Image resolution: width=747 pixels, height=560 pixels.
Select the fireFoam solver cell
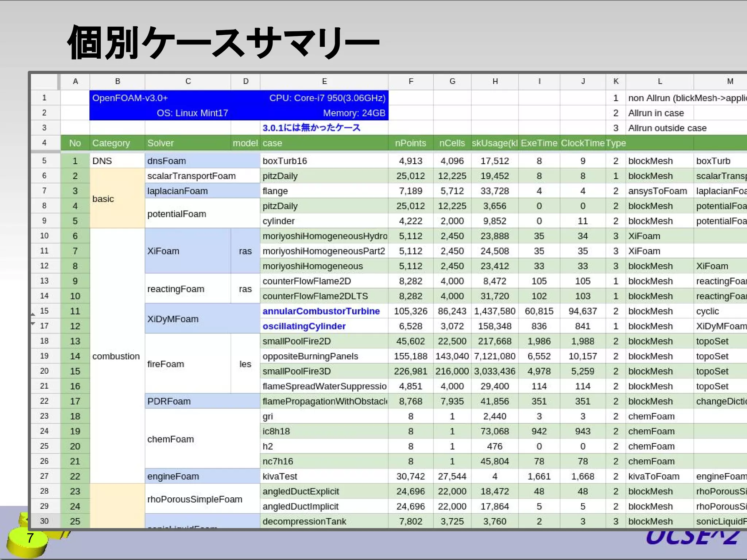coord(166,364)
